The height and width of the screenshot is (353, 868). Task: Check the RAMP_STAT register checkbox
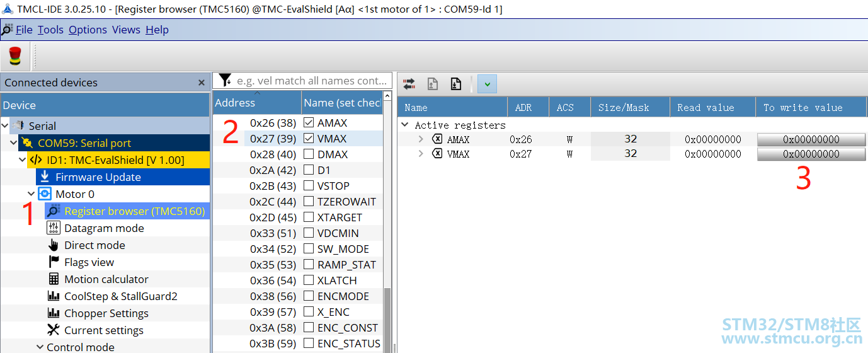309,264
